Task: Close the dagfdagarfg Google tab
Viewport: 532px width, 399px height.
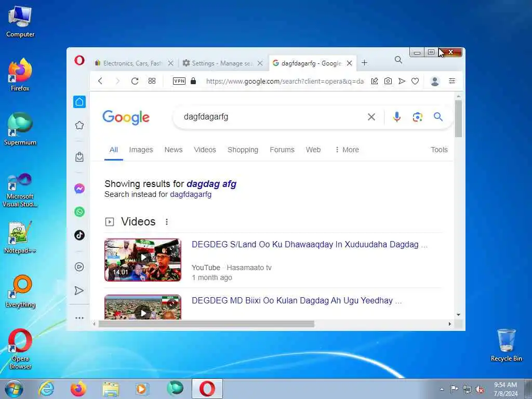Action: 349,63
